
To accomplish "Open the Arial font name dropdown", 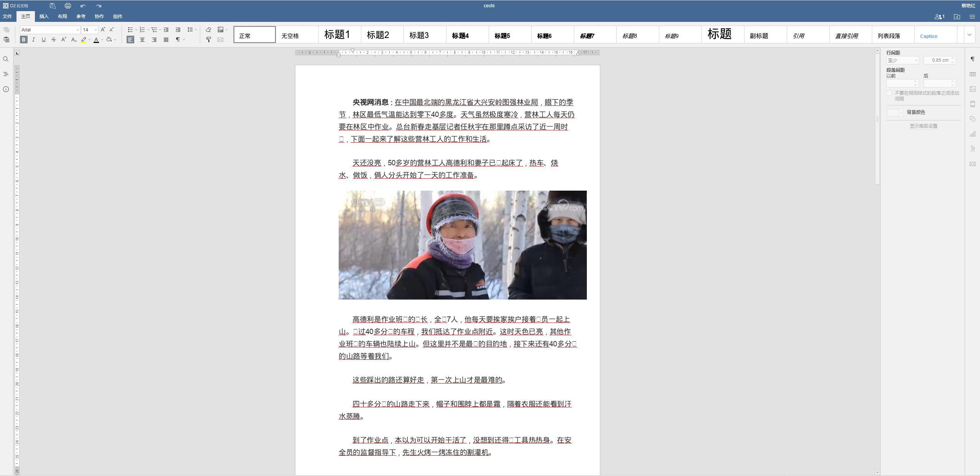I will click(x=77, y=30).
